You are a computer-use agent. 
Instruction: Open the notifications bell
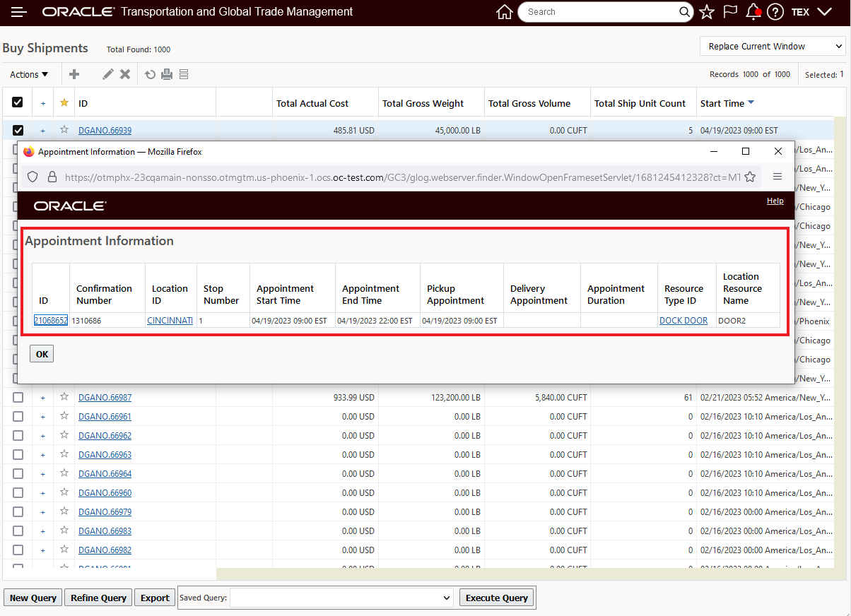click(x=753, y=12)
